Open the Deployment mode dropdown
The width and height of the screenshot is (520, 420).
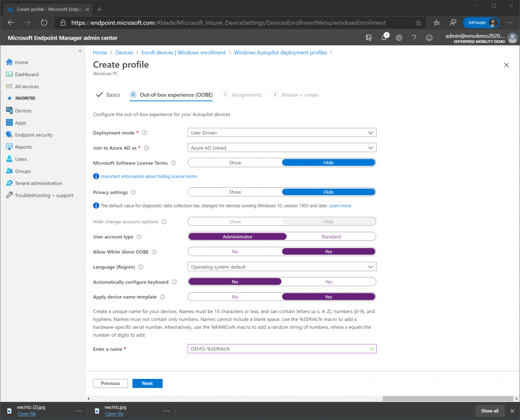(x=282, y=132)
